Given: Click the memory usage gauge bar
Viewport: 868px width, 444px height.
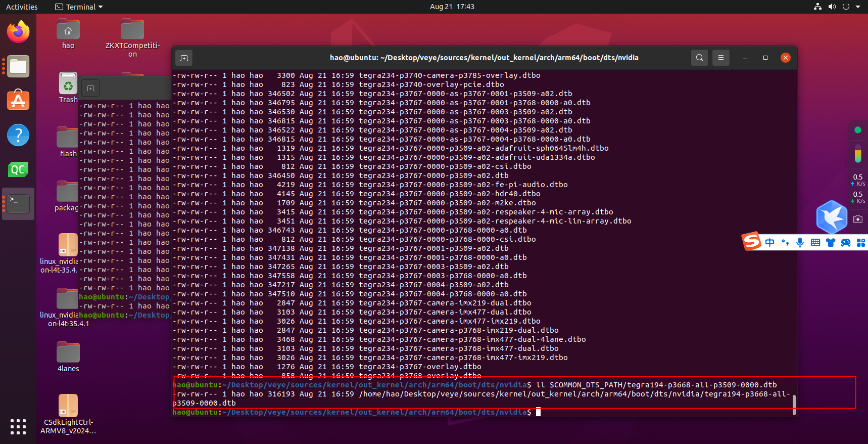Looking at the screenshot, I should click(857, 154).
